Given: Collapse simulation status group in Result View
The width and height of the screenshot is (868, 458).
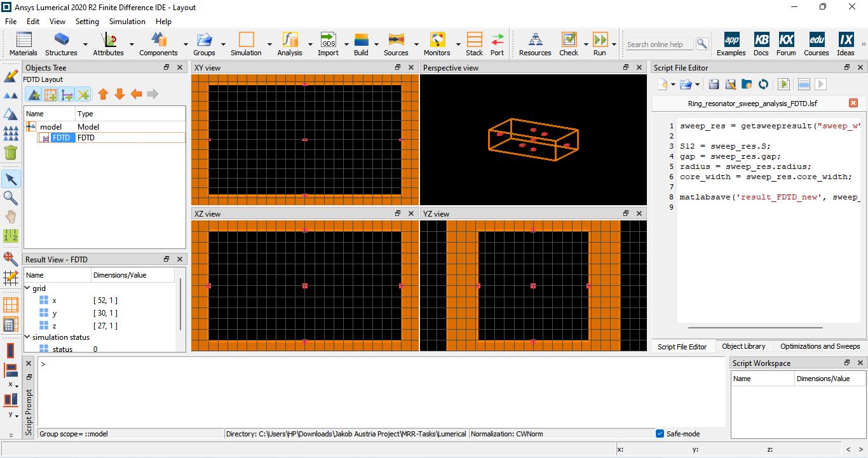Looking at the screenshot, I should point(27,337).
